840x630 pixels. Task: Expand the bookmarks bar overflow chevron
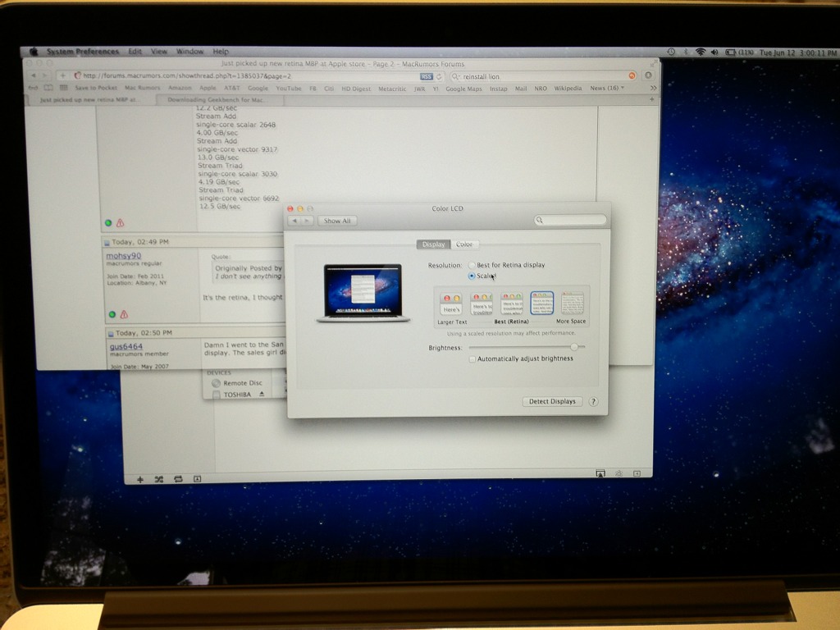653,88
